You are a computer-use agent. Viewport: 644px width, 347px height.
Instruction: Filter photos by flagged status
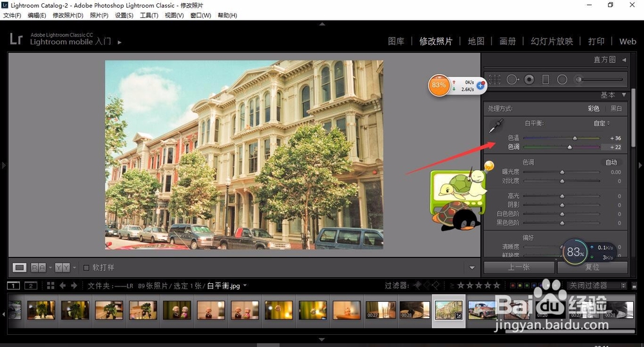coord(418,285)
